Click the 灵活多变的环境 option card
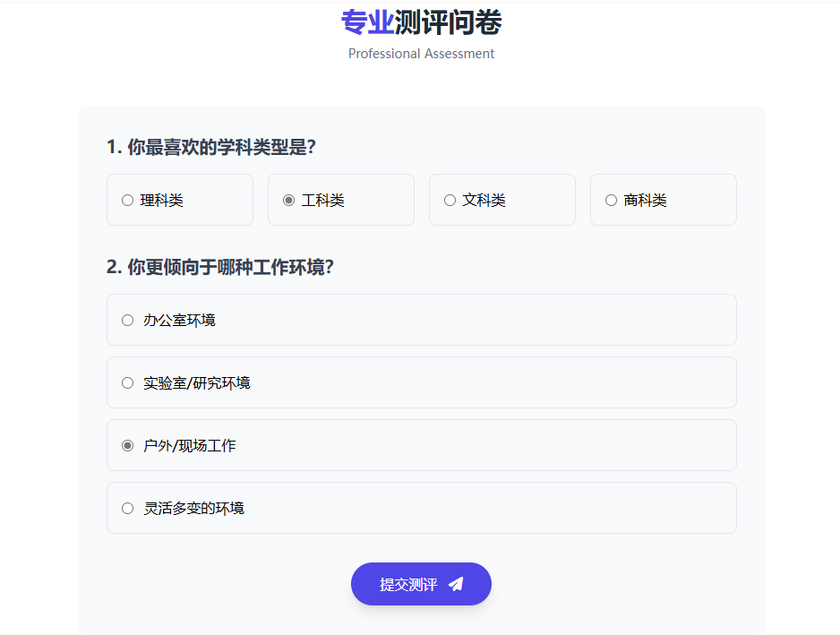 pyautogui.click(x=421, y=507)
